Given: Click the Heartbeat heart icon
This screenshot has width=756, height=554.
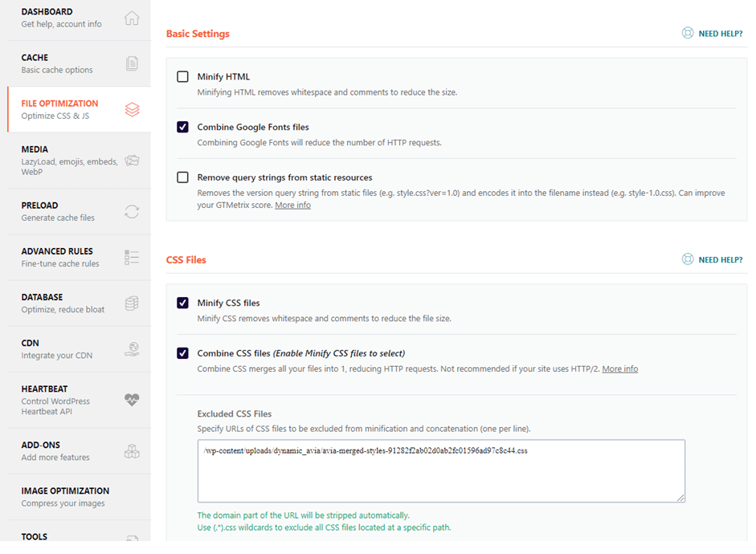Looking at the screenshot, I should point(132,400).
